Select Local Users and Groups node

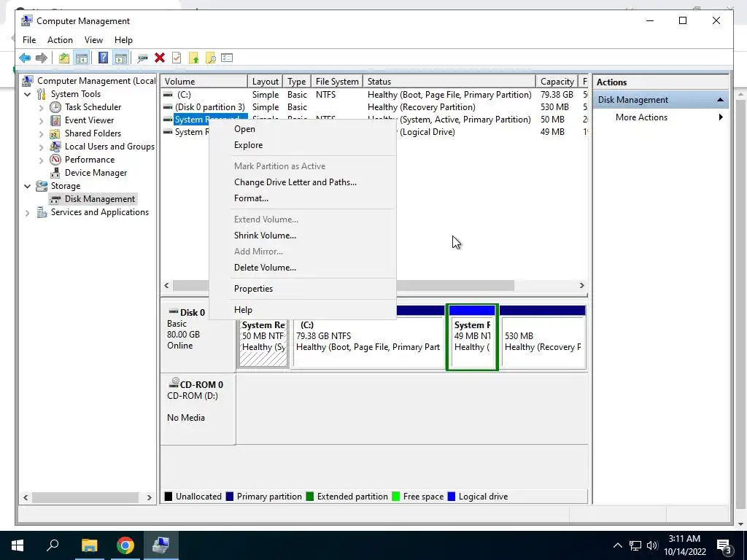109,146
